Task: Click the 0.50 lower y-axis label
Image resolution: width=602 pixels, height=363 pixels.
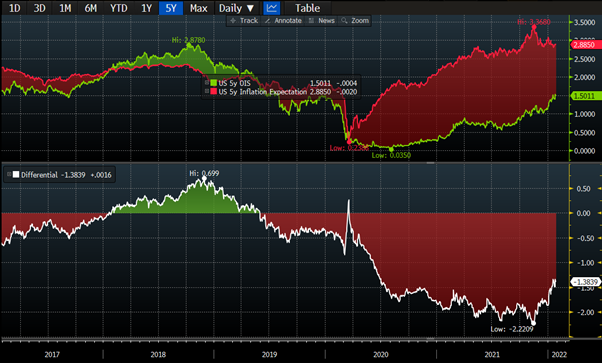Action: [x=584, y=189]
